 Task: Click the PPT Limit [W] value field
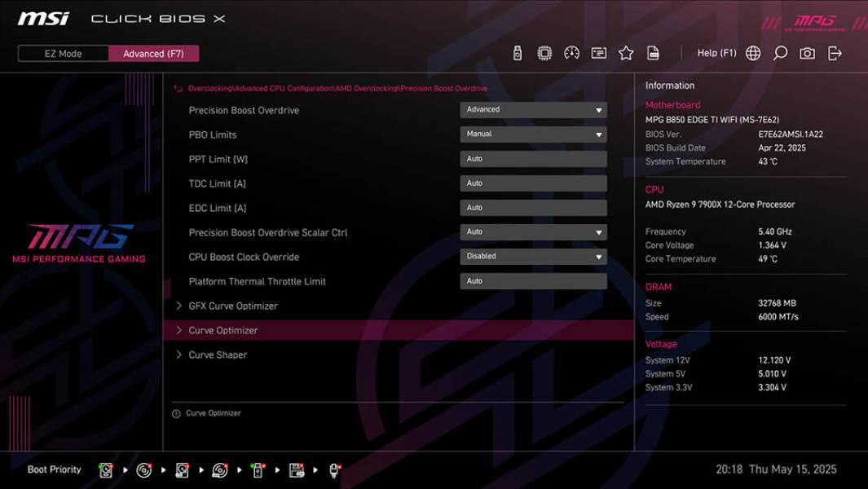coord(533,159)
